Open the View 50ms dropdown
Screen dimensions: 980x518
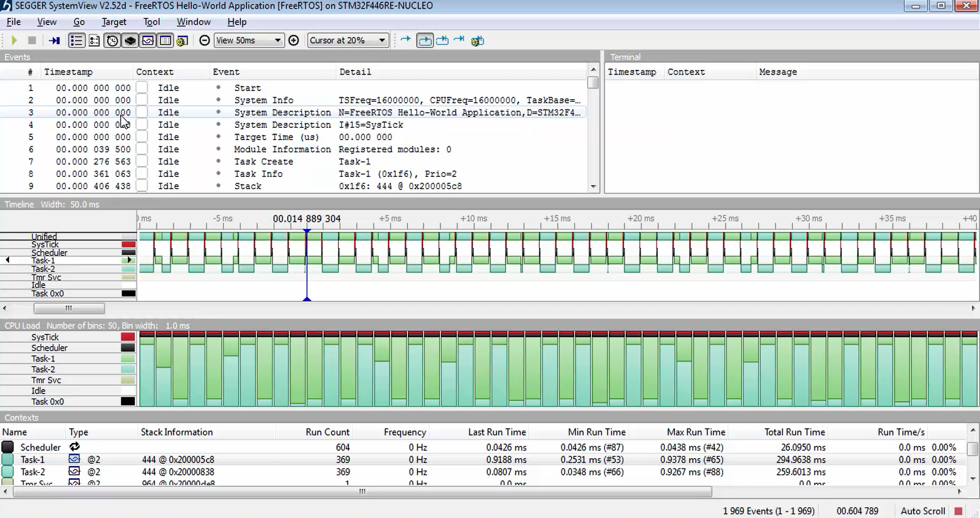tap(248, 40)
